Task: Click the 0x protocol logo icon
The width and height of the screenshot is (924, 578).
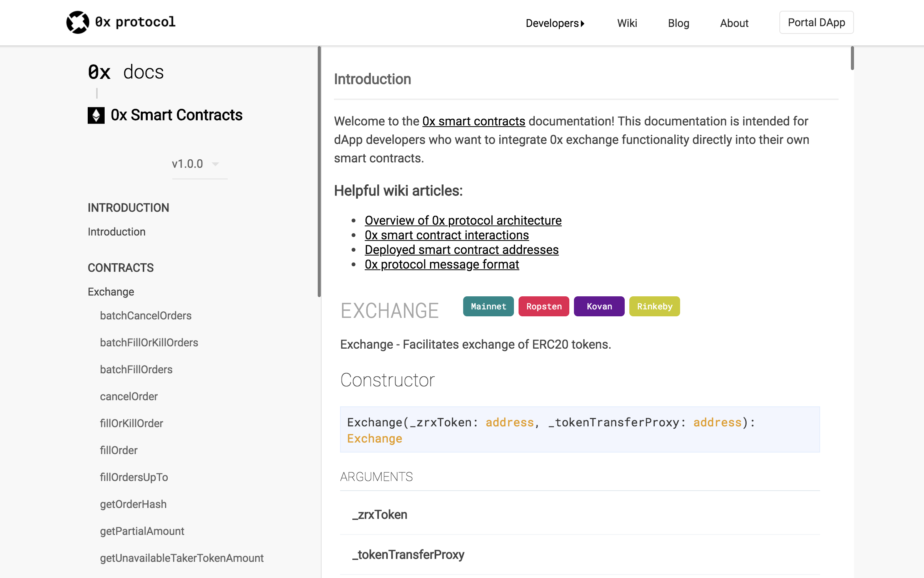Action: click(x=78, y=22)
